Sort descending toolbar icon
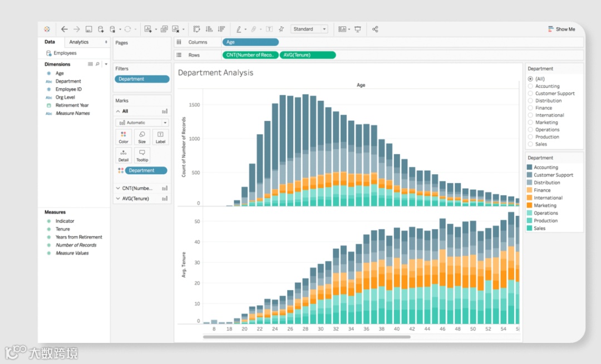The image size is (601, 364). click(x=221, y=29)
